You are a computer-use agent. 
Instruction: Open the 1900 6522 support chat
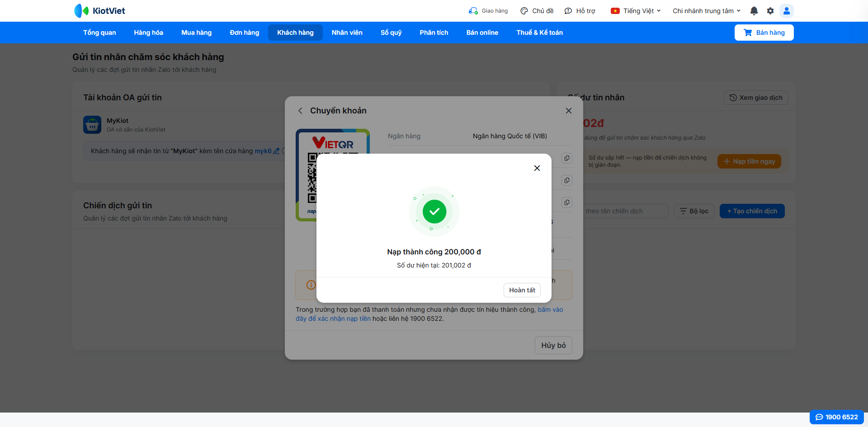tap(836, 417)
